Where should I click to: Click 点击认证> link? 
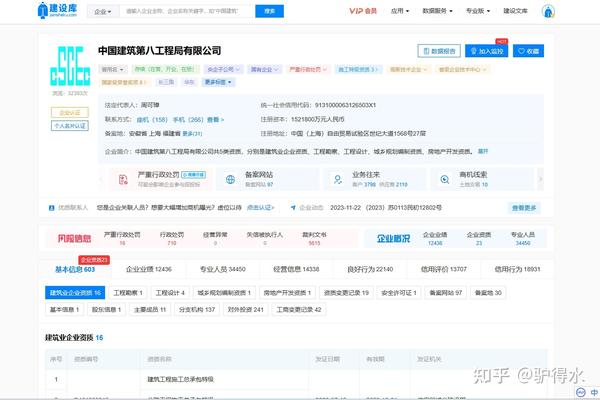point(261,208)
